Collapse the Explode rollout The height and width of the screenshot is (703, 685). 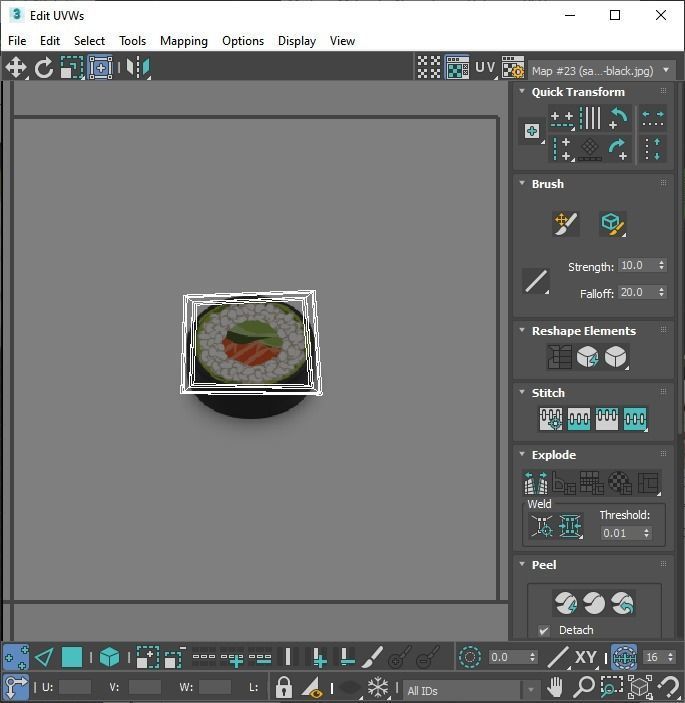pyautogui.click(x=522, y=454)
